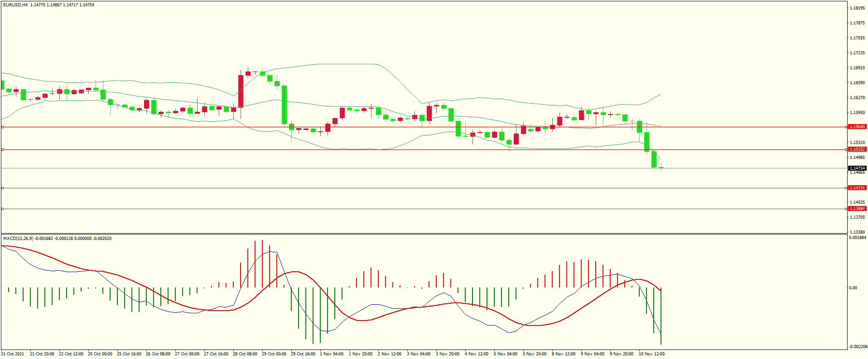Click the 0.00 level on MACD scale

coord(853,288)
